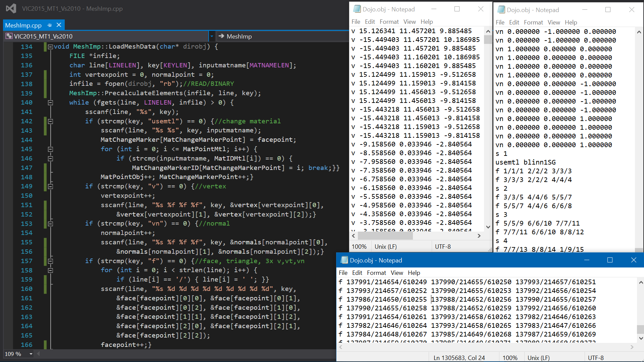This screenshot has height=362, width=644.
Task: Close the top-right Dojo.obj Notepad window
Action: 632,10
